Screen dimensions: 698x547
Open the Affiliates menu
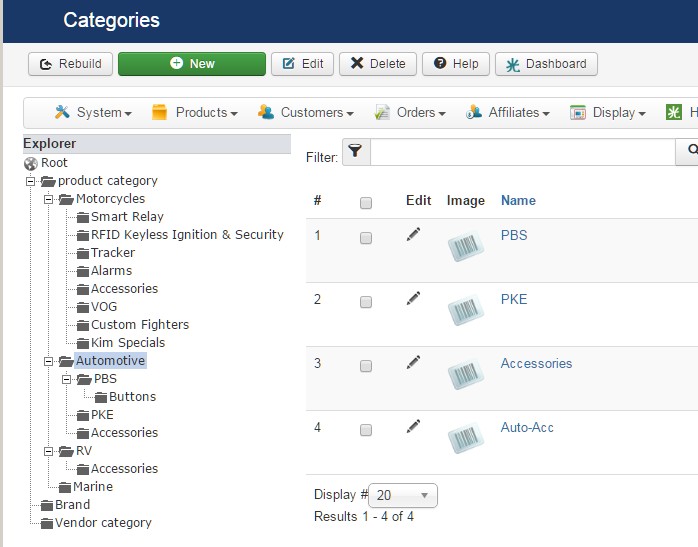(507, 113)
